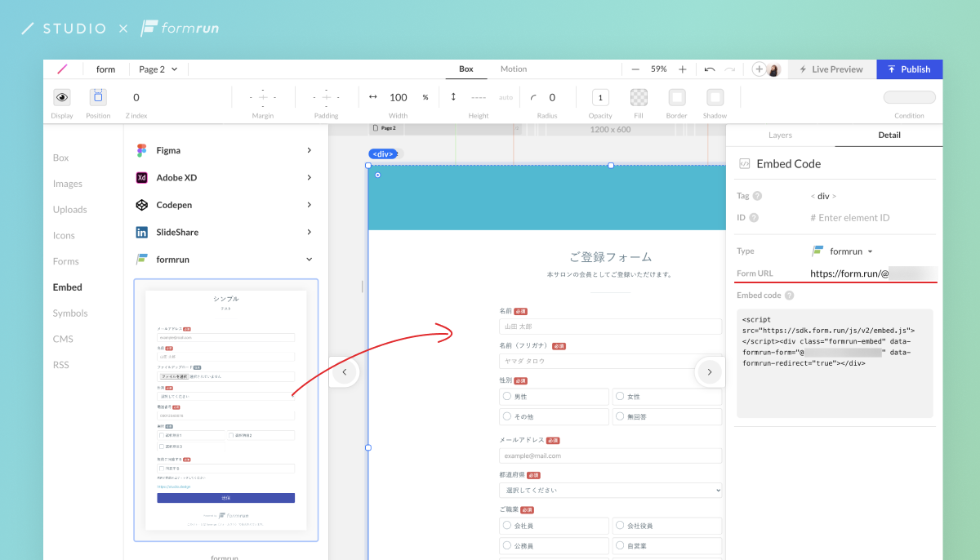Open the Position setting icon

[x=98, y=97]
